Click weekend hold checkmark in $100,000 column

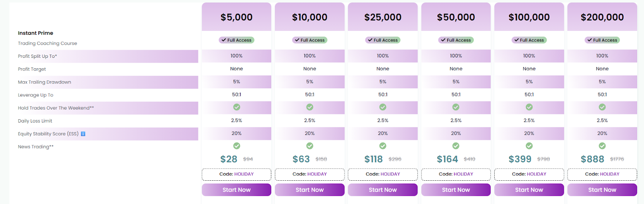(x=529, y=107)
